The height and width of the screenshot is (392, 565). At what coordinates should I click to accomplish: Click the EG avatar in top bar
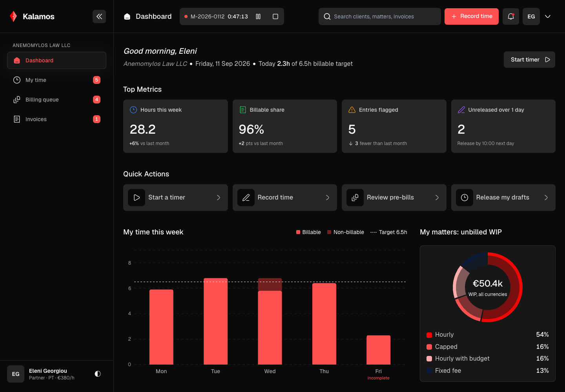(531, 16)
